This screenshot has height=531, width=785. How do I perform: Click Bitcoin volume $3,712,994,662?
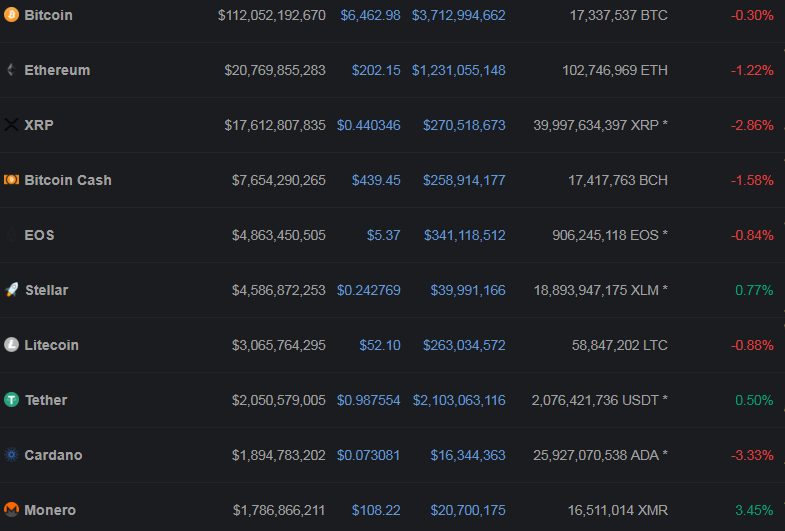[459, 16]
